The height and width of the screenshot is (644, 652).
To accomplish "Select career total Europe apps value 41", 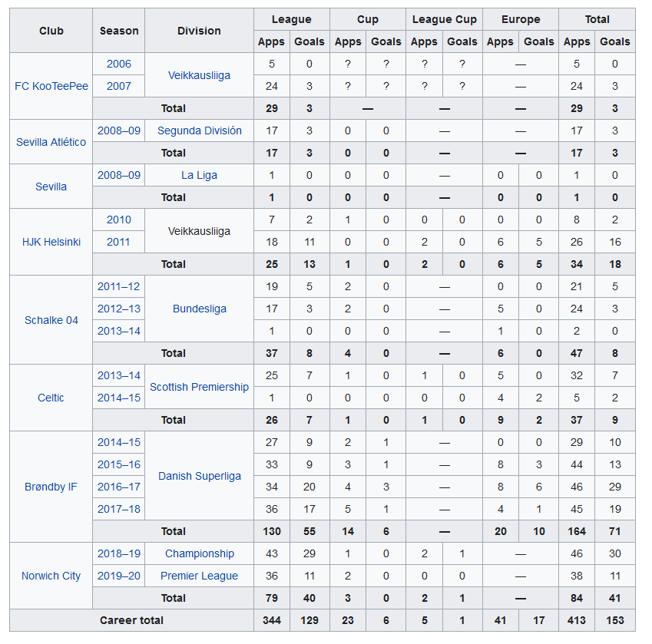I will tap(500, 620).
